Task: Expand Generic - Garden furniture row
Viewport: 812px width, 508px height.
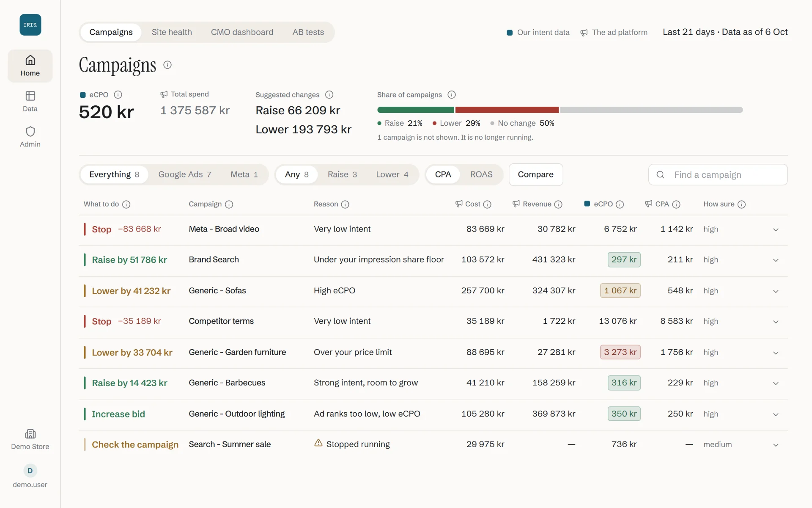Action: 776,353
